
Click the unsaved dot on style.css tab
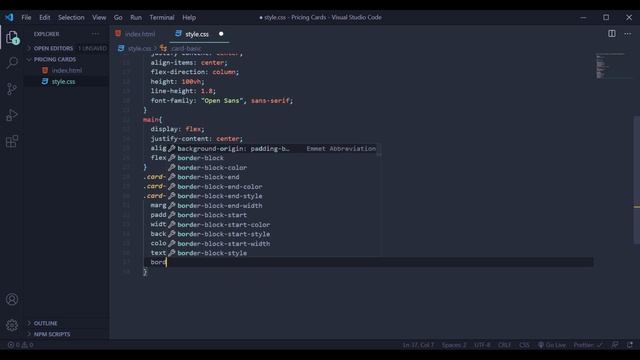coord(221,34)
